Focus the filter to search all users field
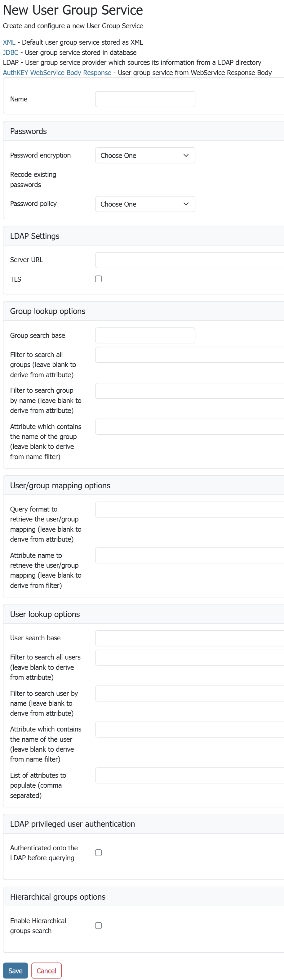The height and width of the screenshot is (980, 284). click(x=189, y=658)
